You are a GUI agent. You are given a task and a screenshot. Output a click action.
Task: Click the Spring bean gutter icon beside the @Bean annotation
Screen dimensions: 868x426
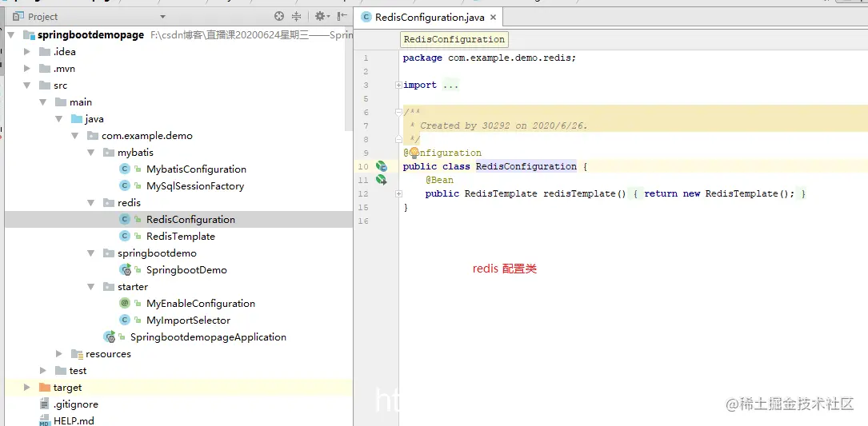382,179
